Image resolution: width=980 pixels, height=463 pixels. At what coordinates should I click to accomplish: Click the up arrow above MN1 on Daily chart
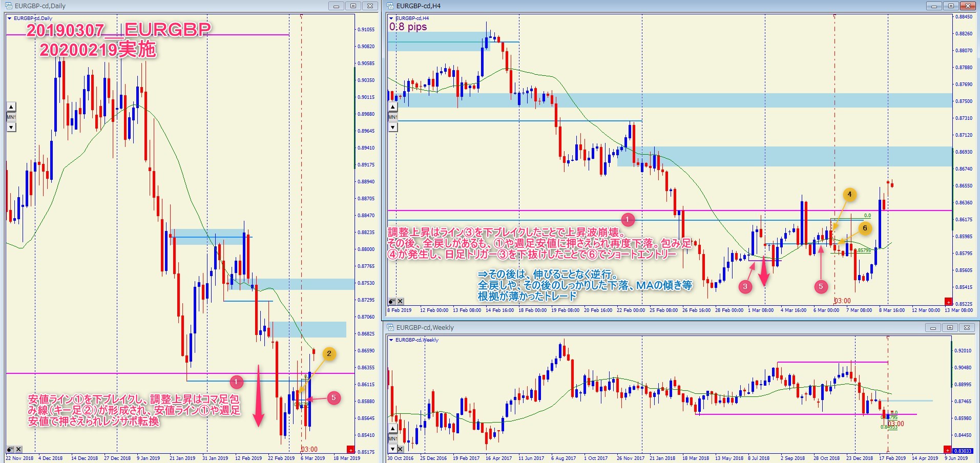[x=11, y=107]
